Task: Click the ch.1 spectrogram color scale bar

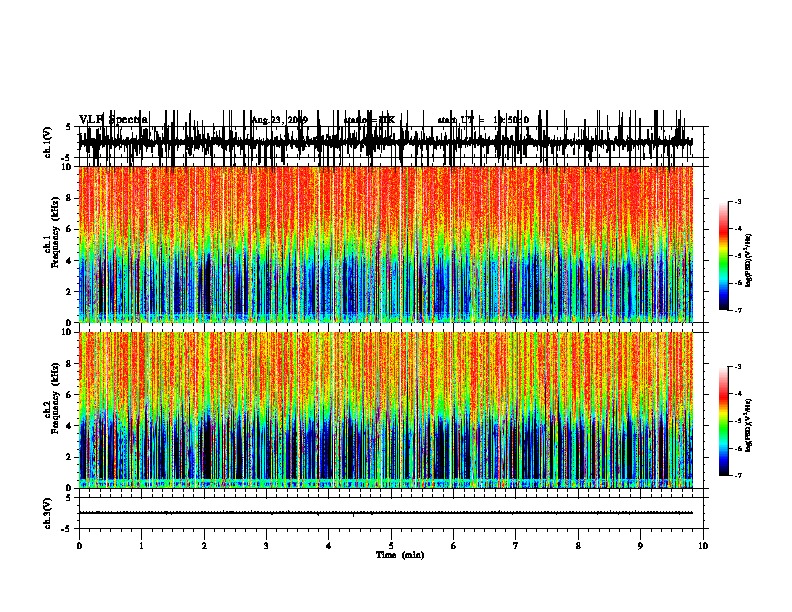Action: click(723, 256)
